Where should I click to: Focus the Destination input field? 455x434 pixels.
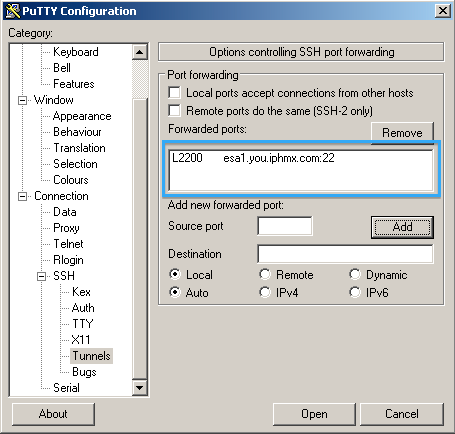(x=345, y=254)
